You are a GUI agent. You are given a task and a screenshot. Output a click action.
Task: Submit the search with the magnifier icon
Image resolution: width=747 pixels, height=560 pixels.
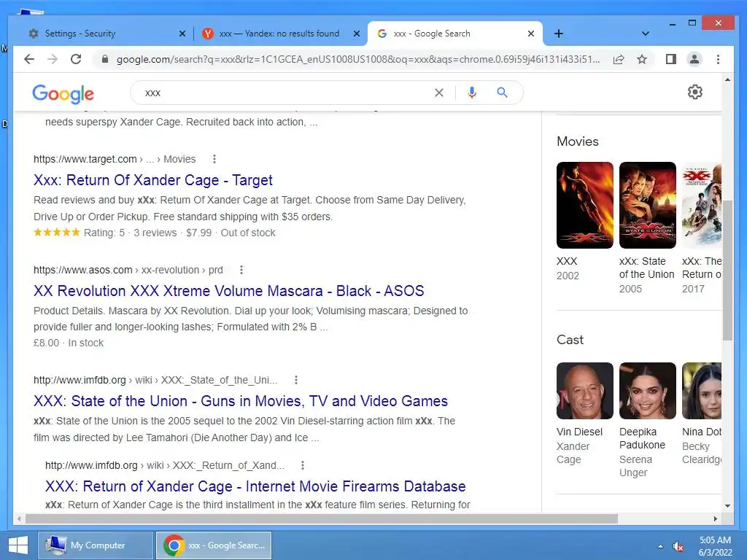coord(502,93)
